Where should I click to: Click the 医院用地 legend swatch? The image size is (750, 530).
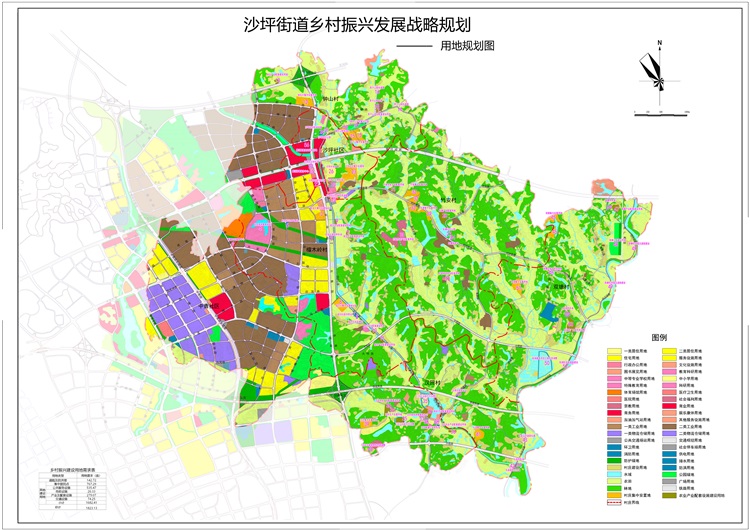pos(614,399)
